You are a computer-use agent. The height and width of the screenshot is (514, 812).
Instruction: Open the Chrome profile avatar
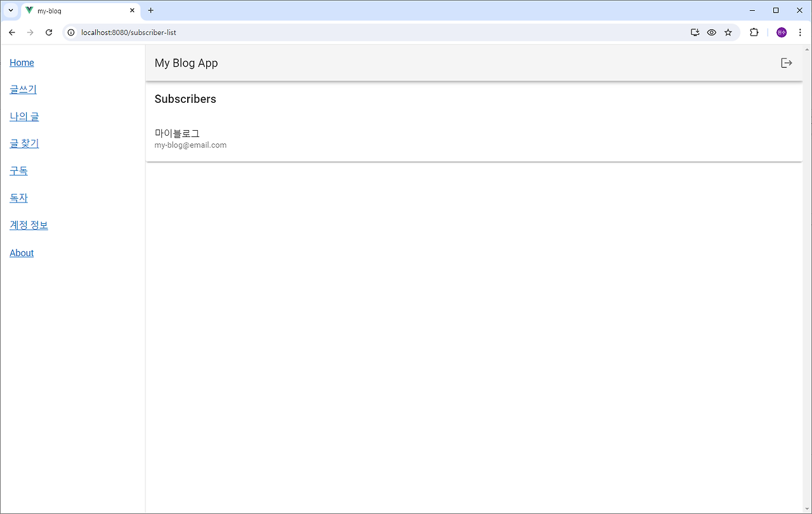click(x=782, y=32)
